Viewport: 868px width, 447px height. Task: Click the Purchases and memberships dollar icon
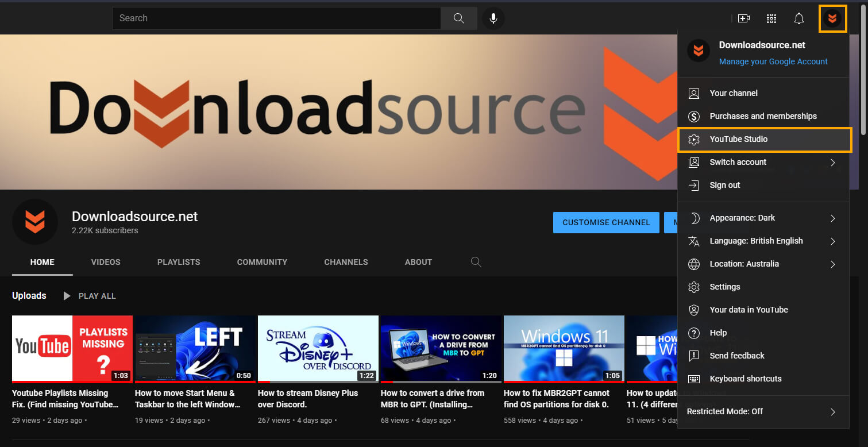pos(694,116)
